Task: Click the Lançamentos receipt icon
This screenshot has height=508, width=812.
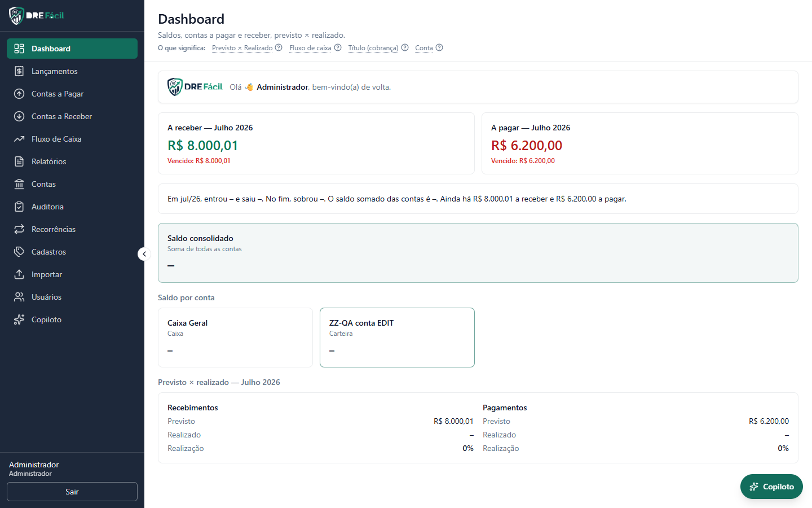Action: (19, 71)
